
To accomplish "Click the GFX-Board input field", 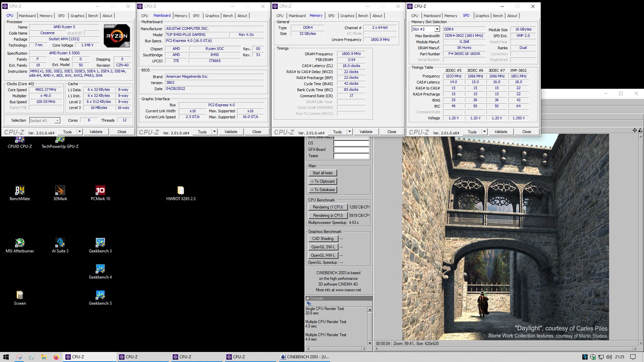I will pos(351,149).
